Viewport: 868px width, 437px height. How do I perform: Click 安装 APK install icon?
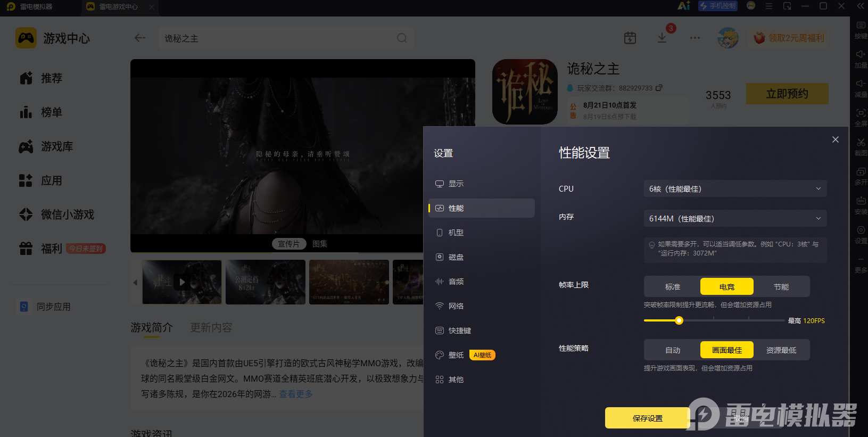click(861, 205)
